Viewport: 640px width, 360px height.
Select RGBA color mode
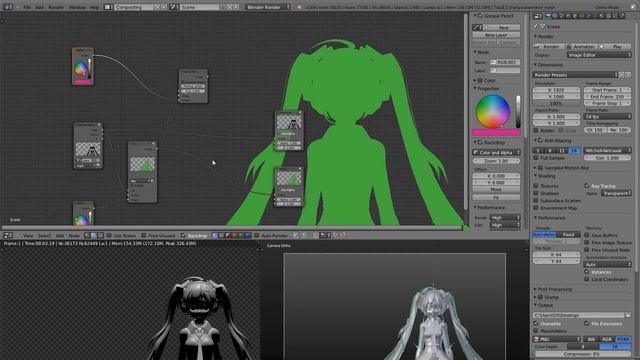pos(623,339)
